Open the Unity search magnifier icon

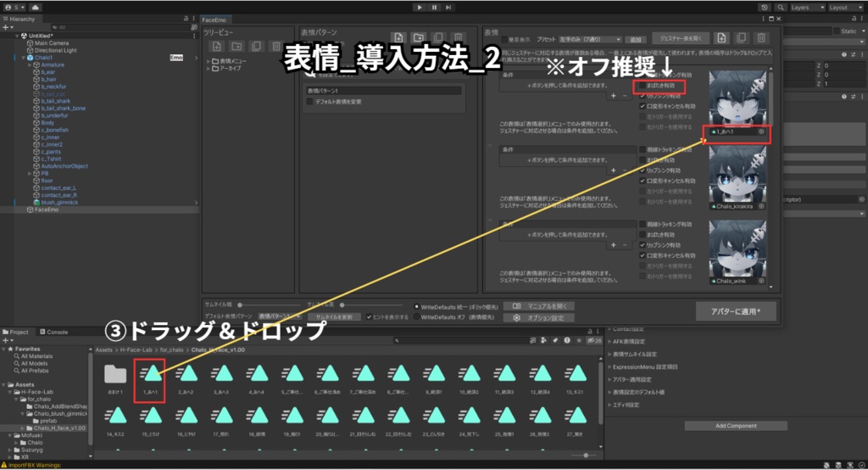coord(781,7)
